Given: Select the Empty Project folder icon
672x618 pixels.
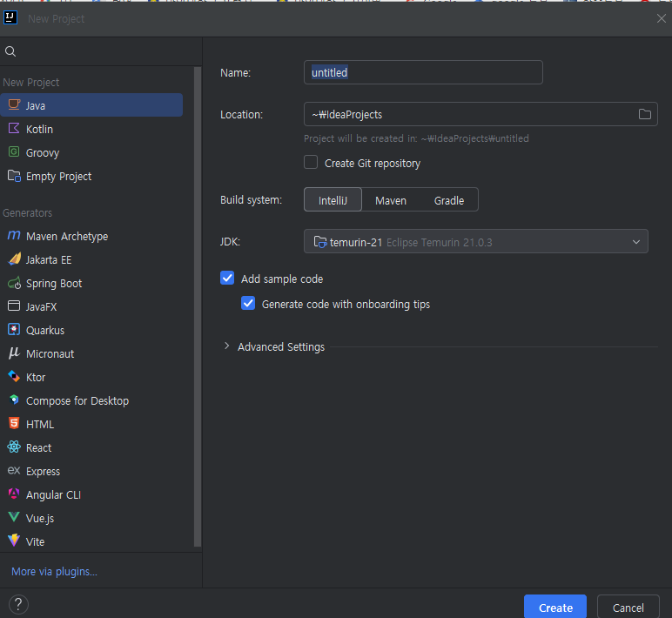Looking at the screenshot, I should click(x=14, y=176).
